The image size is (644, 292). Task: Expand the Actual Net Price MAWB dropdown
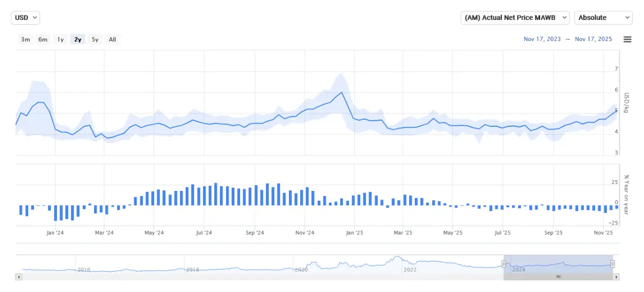pyautogui.click(x=515, y=17)
